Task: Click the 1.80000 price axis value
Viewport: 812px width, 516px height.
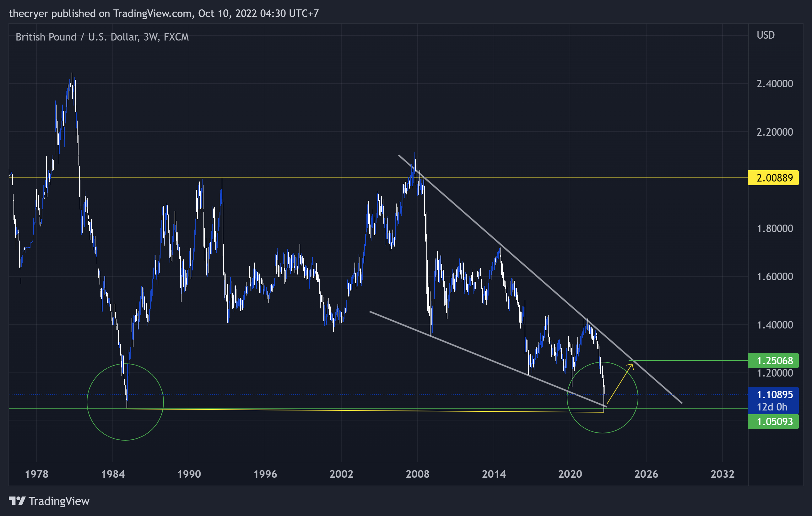Action: (775, 228)
